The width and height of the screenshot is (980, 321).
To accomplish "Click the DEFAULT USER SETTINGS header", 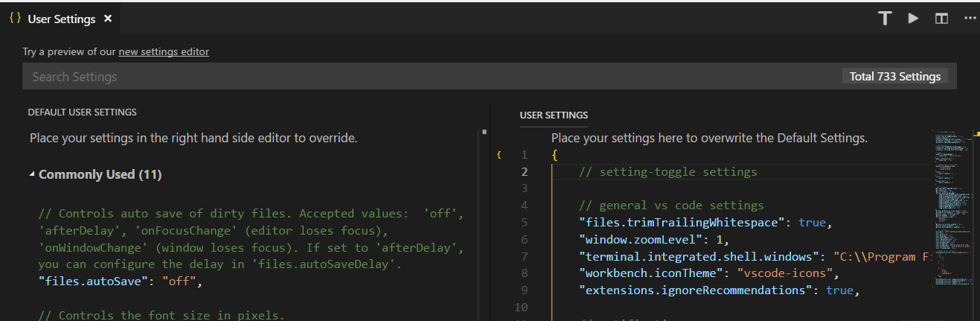I will click(82, 112).
